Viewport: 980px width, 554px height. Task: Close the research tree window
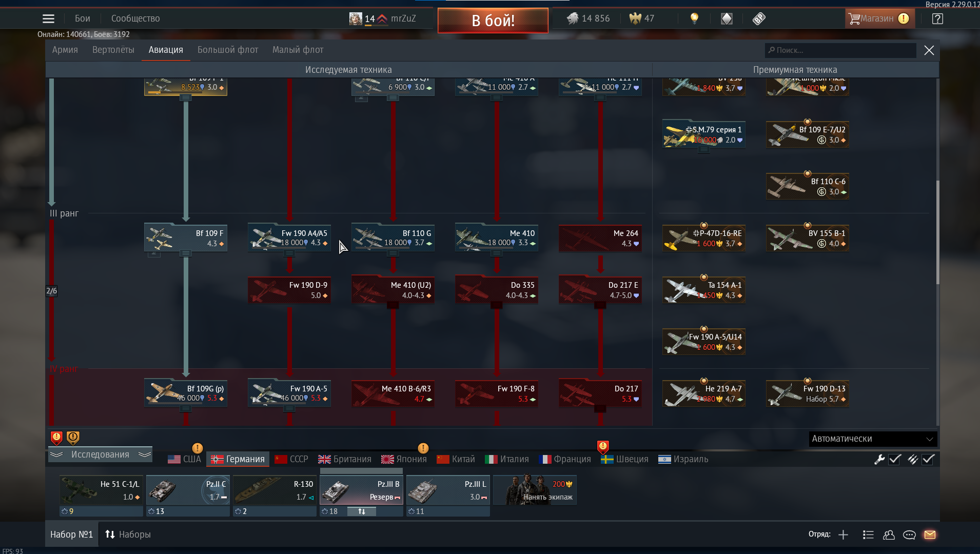929,50
